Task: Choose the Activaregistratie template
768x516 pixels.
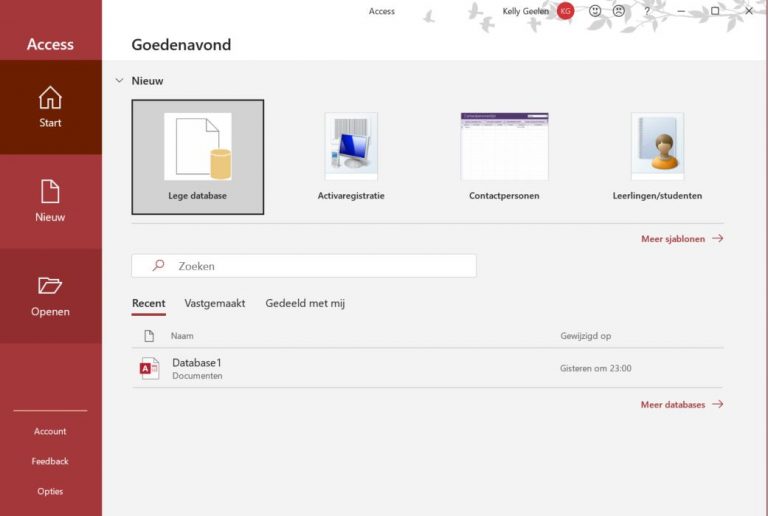Action: (351, 157)
